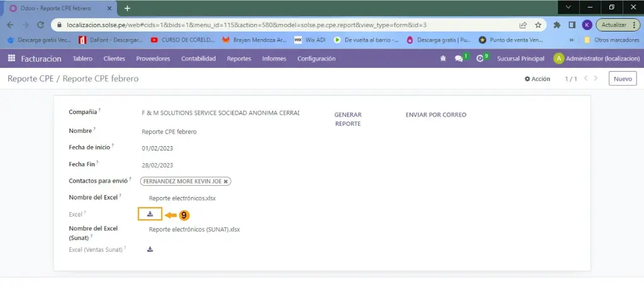Image resolution: width=644 pixels, height=289 pixels.
Task: Open the Acción dropdown menu
Action: pyautogui.click(x=538, y=79)
